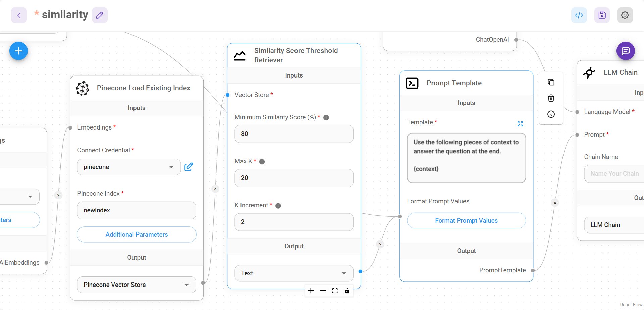
Task: Expand the Template text editor
Action: [520, 124]
